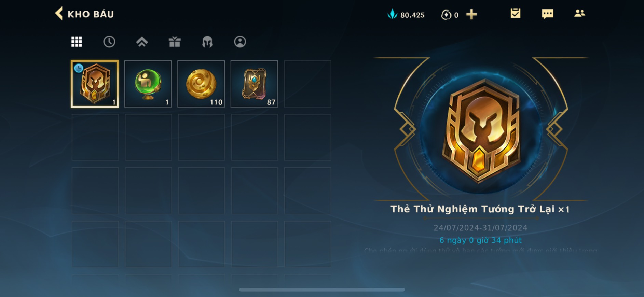Switch to the time-limited items clock tab
This screenshot has height=297, width=644.
(x=109, y=42)
